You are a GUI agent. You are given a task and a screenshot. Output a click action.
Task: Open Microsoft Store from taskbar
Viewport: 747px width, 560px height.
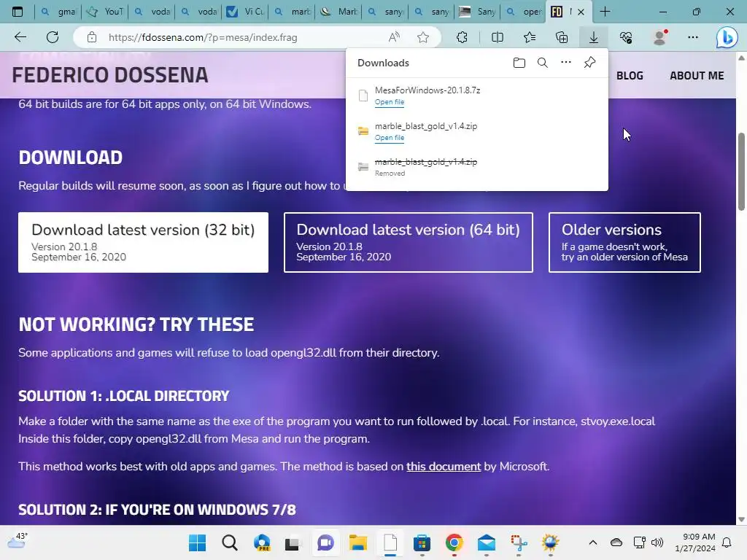[422, 542]
